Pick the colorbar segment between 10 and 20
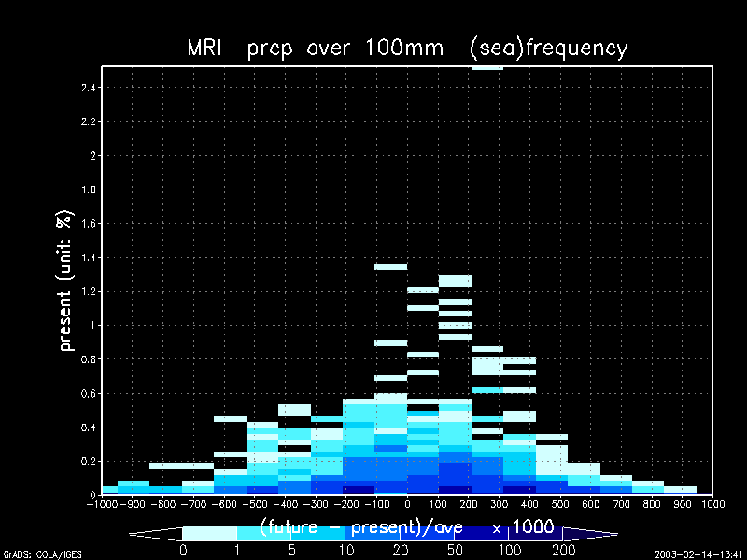 pos(373,533)
